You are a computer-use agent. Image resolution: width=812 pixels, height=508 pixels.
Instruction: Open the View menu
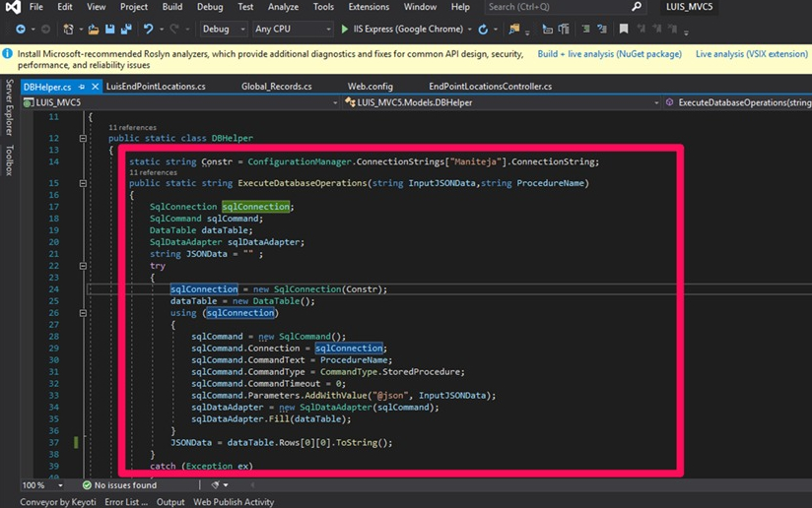point(96,7)
